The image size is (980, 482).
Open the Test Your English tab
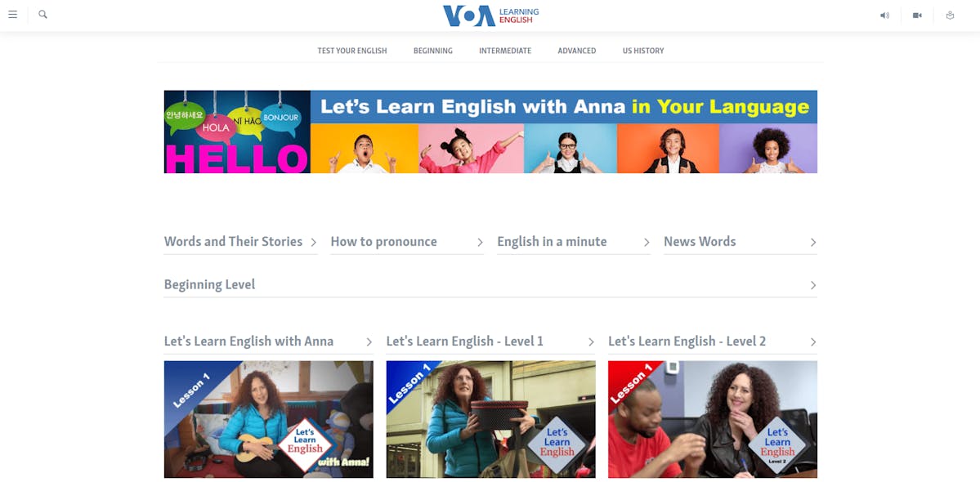352,51
